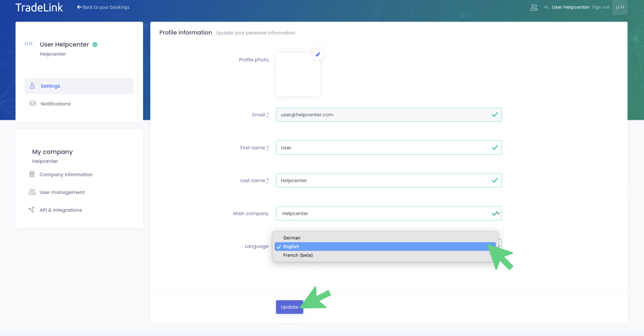This screenshot has height=336, width=644.
Task: Click the pencil edit icon on profile photo
Action: [x=317, y=54]
